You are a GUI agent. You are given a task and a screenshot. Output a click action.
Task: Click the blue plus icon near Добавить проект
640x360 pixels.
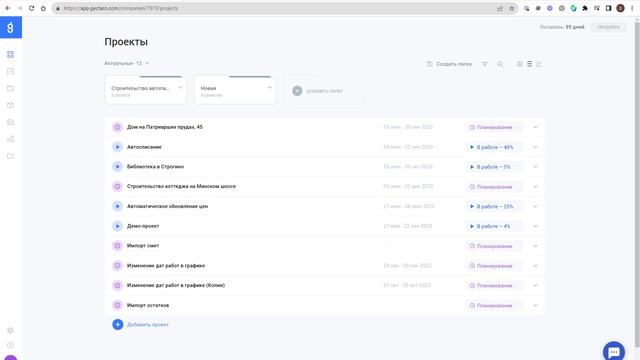point(118,324)
